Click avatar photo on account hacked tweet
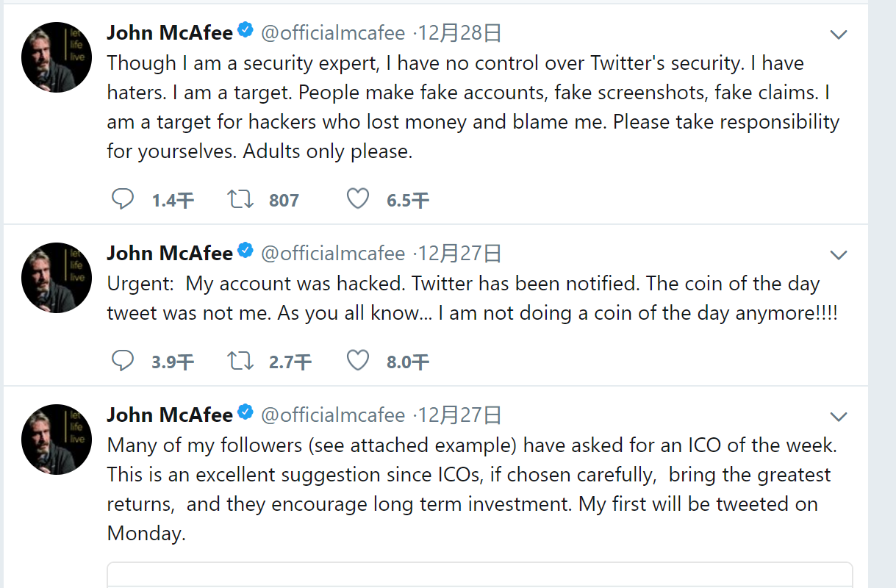 [57, 278]
